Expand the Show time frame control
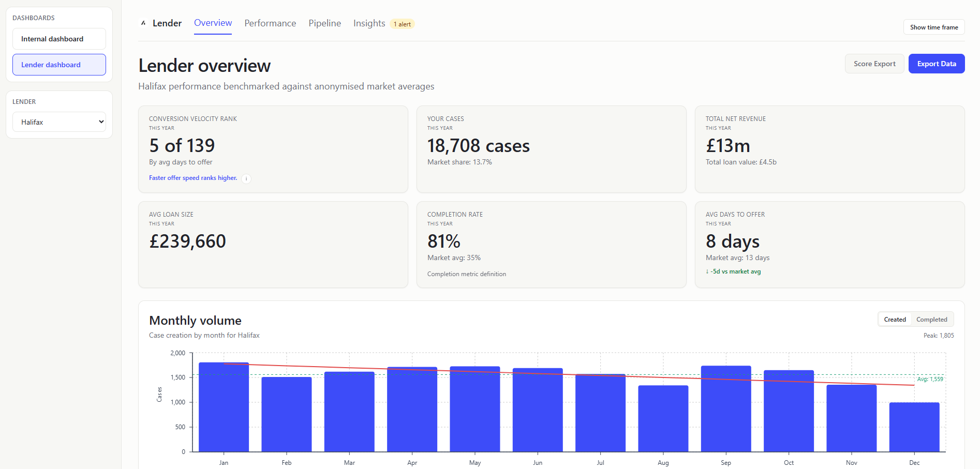The width and height of the screenshot is (980, 469). pos(933,27)
